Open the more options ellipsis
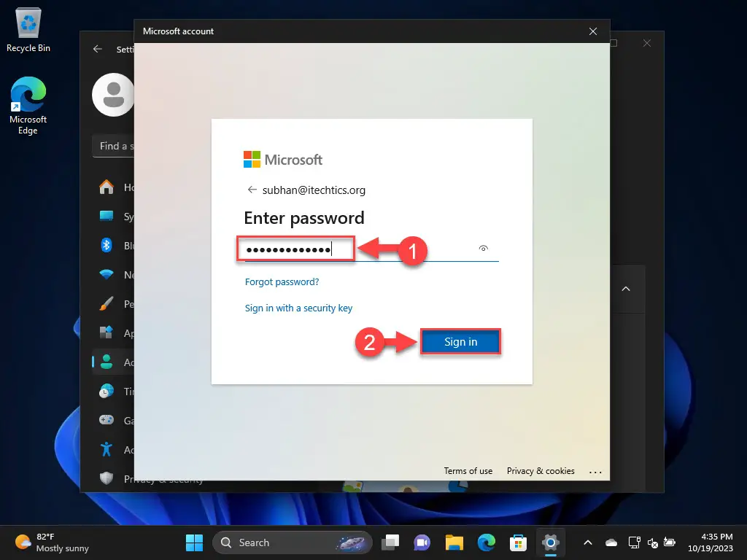Screen dimensions: 747x560 click(595, 472)
